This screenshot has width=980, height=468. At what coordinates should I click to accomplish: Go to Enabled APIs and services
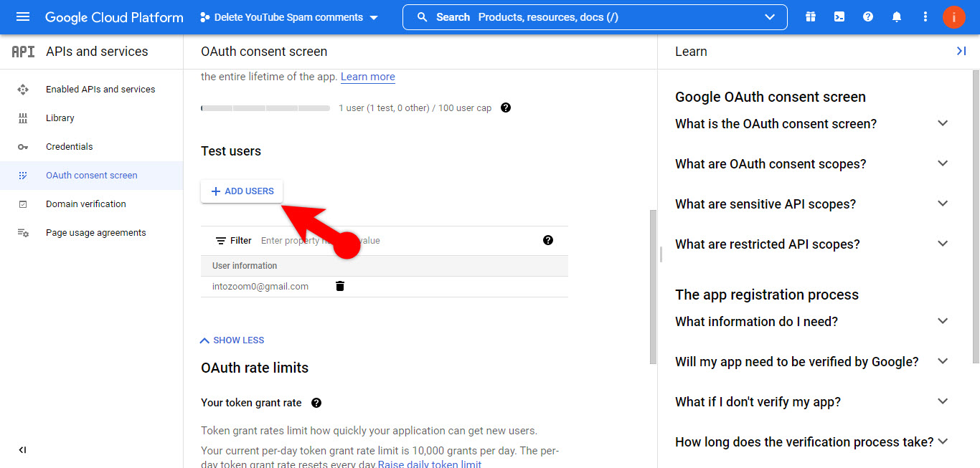click(100, 90)
